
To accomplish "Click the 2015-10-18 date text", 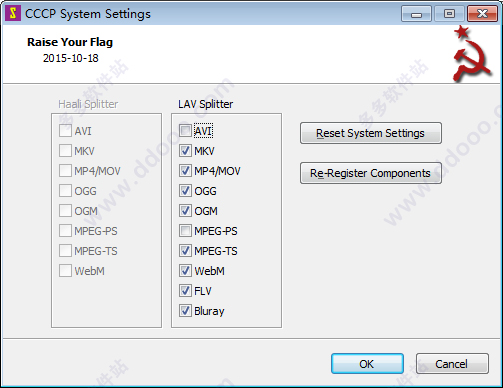I will click(71, 58).
